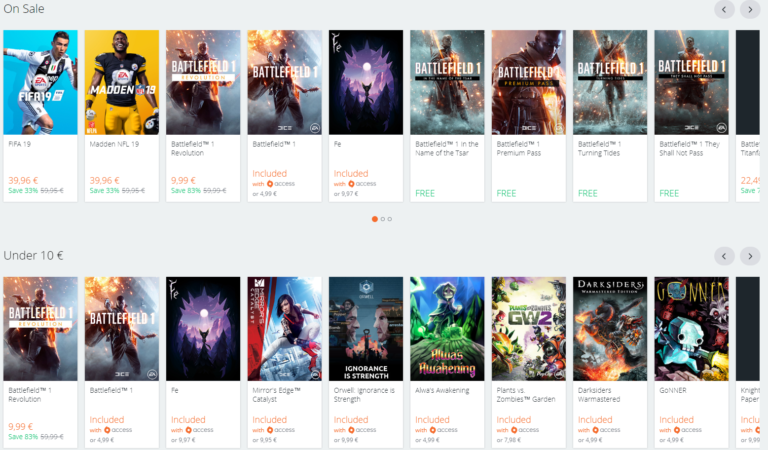Select the Plants vs Zombies GW2 cover
The image size is (768, 450).
click(529, 329)
